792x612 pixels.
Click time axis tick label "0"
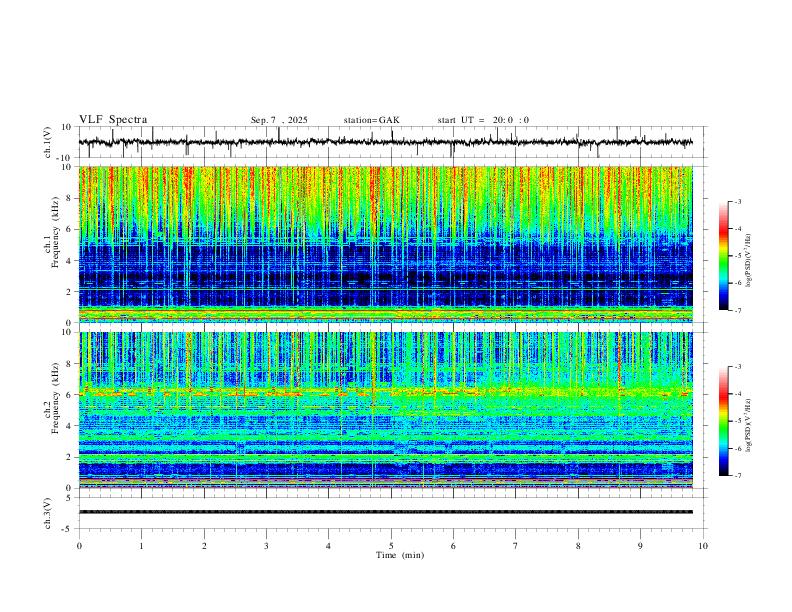point(79,546)
